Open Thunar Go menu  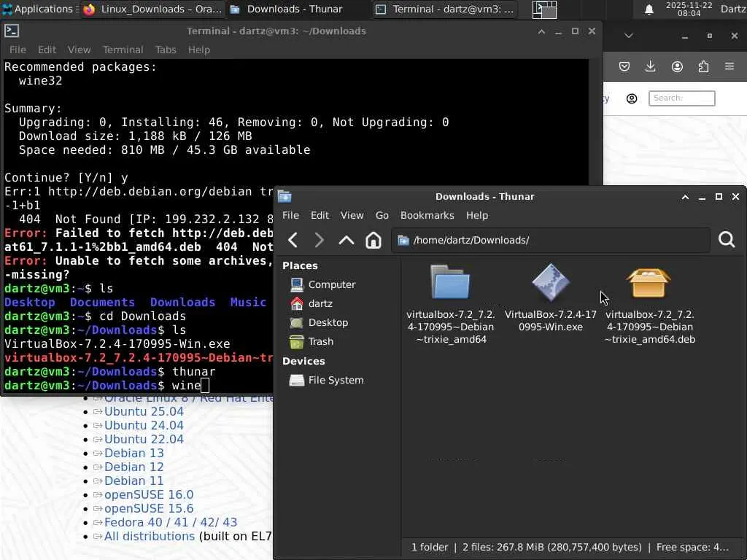(382, 215)
